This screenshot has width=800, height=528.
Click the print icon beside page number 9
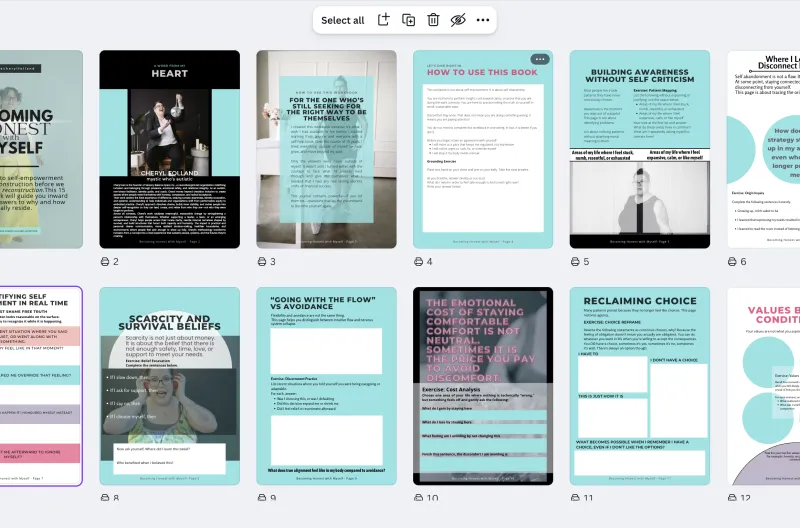[262, 498]
